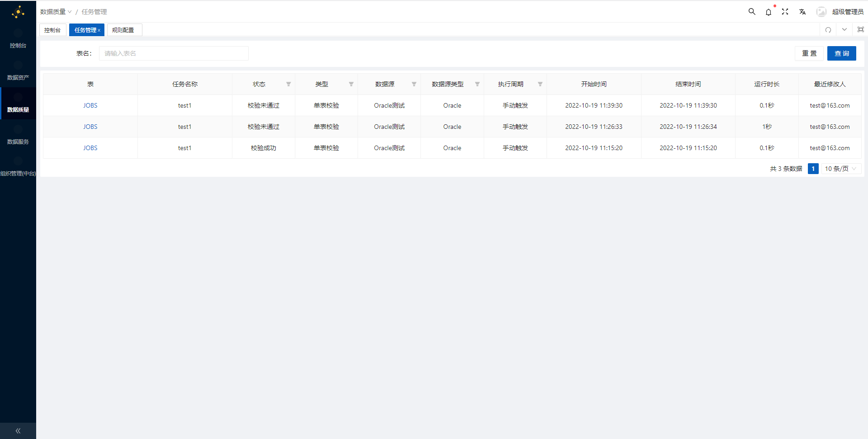The height and width of the screenshot is (439, 868).
Task: Click the refresh tab icon
Action: pyautogui.click(x=828, y=30)
